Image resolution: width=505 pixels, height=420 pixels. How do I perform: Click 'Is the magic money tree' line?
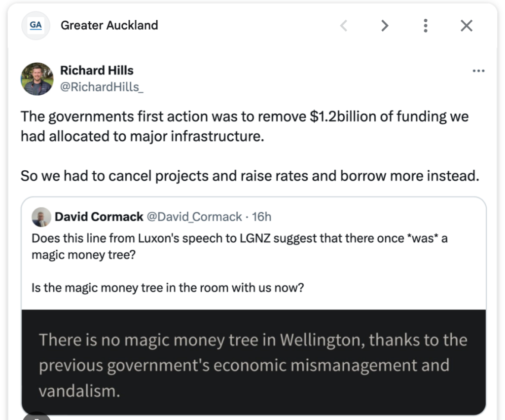(168, 287)
